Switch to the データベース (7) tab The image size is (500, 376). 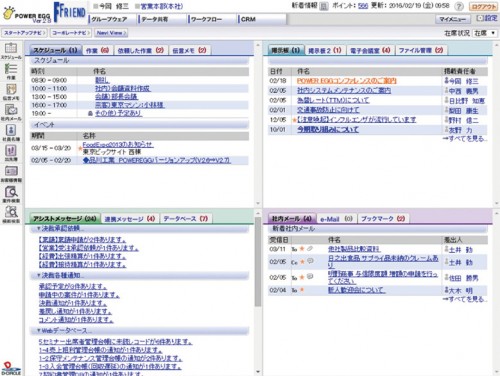(x=186, y=219)
